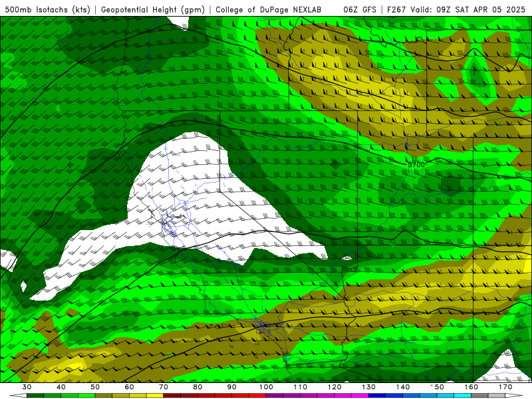Pick the darkest green swatch starting at 30
The image size is (532, 399).
point(35,396)
